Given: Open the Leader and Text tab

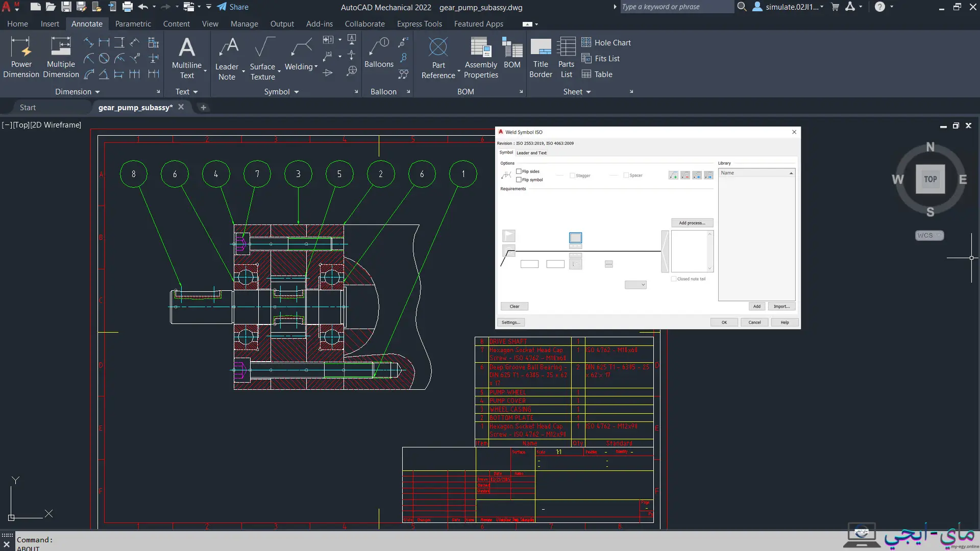Looking at the screenshot, I should pyautogui.click(x=531, y=153).
